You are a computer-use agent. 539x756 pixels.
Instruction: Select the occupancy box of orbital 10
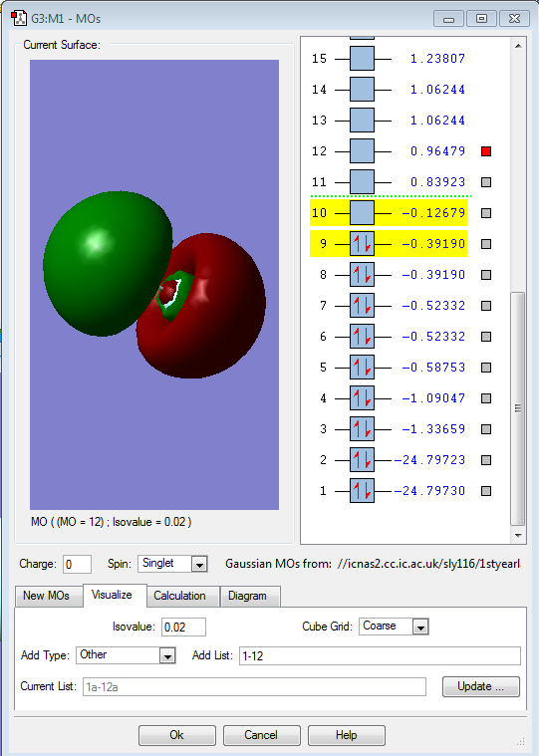(x=362, y=213)
